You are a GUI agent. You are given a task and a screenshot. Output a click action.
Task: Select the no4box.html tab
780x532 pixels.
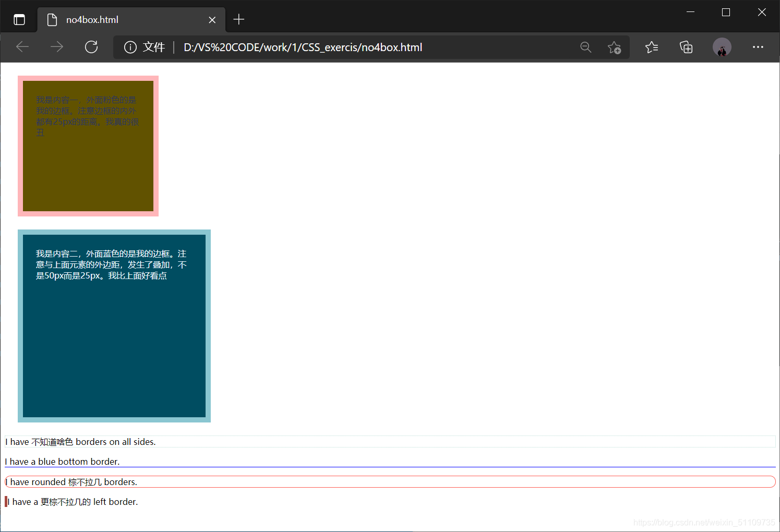click(131, 20)
